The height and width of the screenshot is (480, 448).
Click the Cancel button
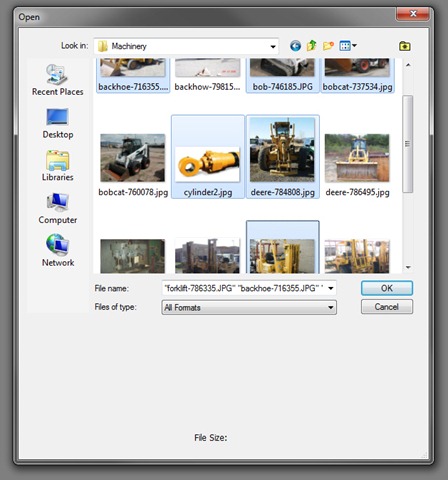(x=387, y=307)
